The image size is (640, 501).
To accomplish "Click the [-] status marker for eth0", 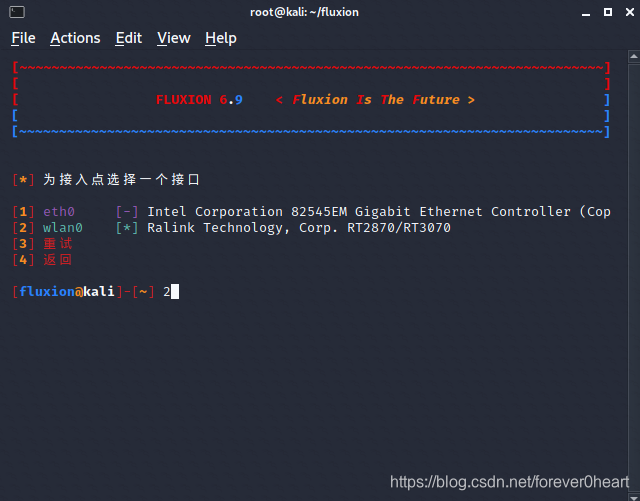I will (127, 212).
